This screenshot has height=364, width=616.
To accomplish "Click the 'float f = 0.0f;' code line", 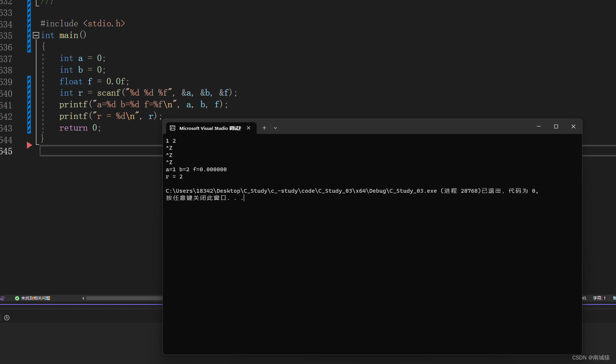I will [x=94, y=81].
